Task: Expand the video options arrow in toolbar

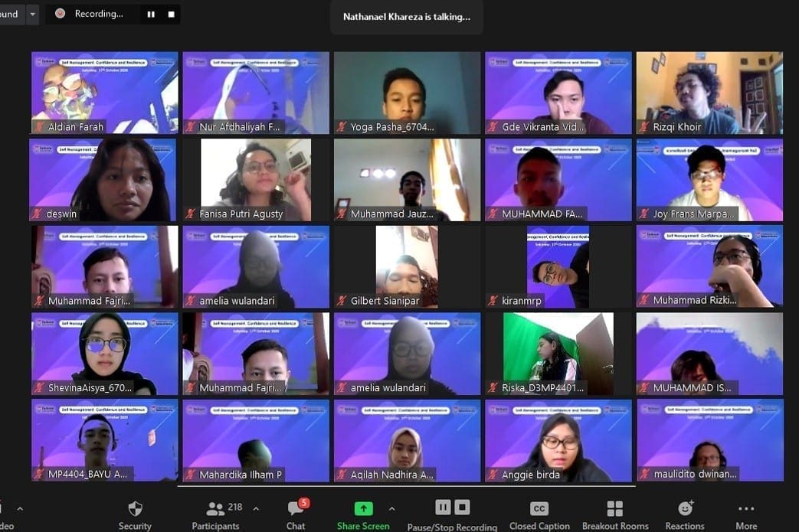Action: point(20,508)
